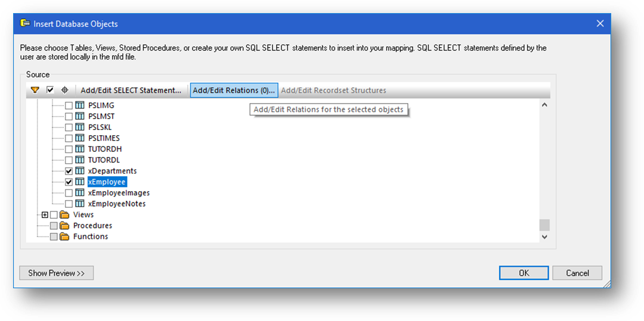
Task: Check the xEmployeeNotes checkbox
Action: click(69, 204)
